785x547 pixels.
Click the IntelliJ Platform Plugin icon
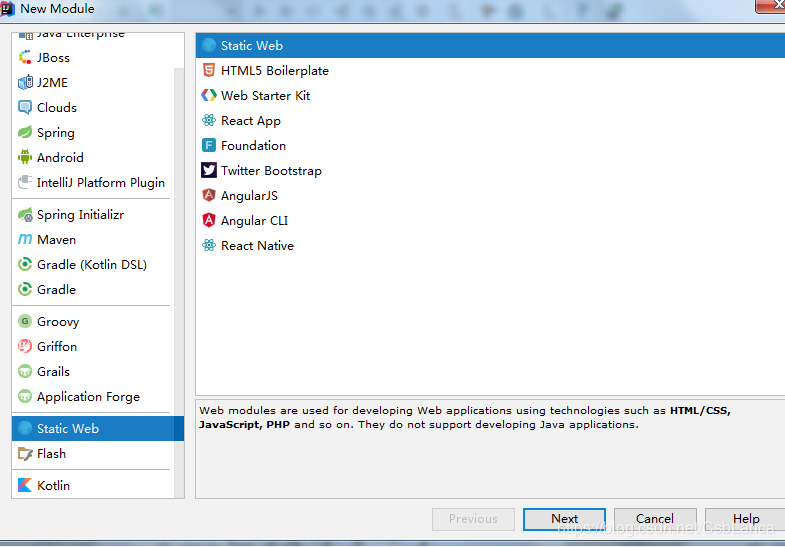(25, 182)
